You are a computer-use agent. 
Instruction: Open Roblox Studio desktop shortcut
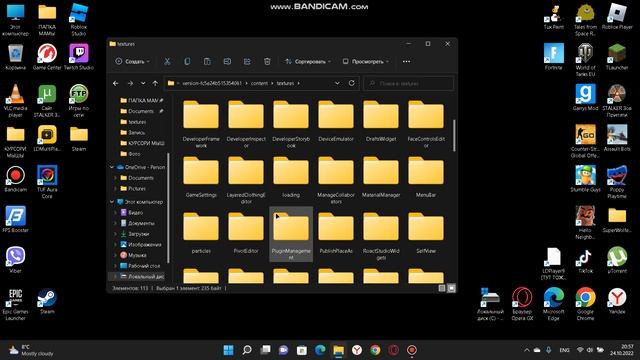coord(79,19)
